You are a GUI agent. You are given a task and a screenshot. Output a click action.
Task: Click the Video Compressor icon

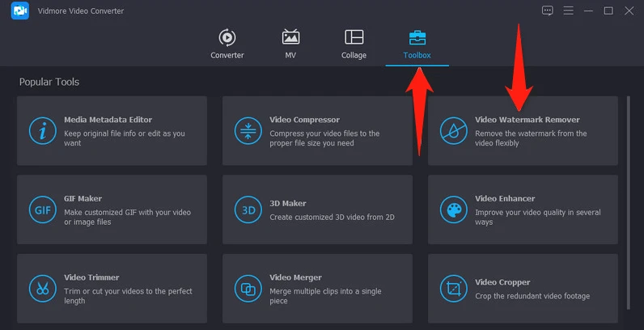(248, 131)
